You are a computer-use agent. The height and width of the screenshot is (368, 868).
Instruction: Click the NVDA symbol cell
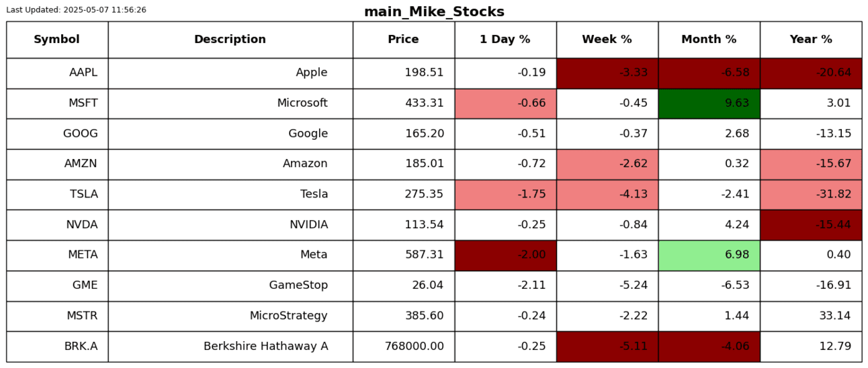tap(57, 225)
